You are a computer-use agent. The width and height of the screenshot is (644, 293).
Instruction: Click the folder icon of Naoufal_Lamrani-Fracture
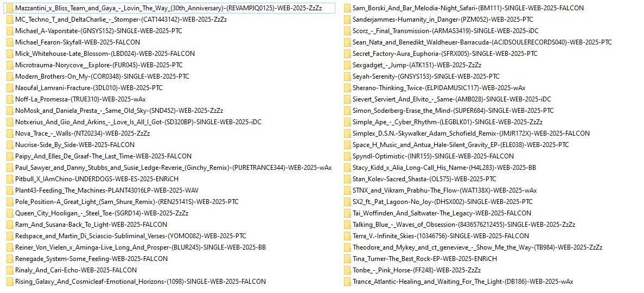click(9, 87)
